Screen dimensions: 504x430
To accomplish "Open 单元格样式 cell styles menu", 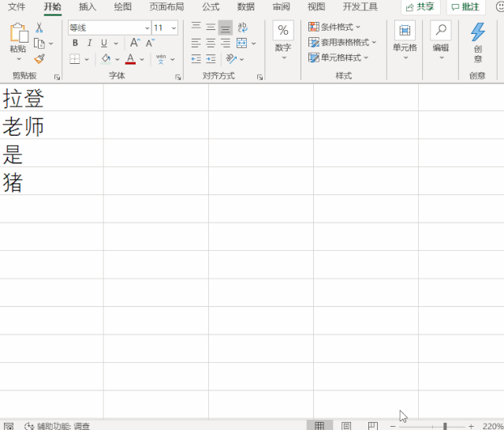I will [x=338, y=58].
